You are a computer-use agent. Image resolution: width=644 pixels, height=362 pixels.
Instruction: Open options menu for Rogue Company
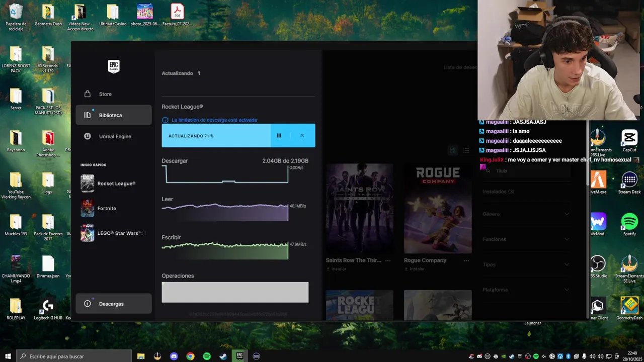[x=466, y=260]
